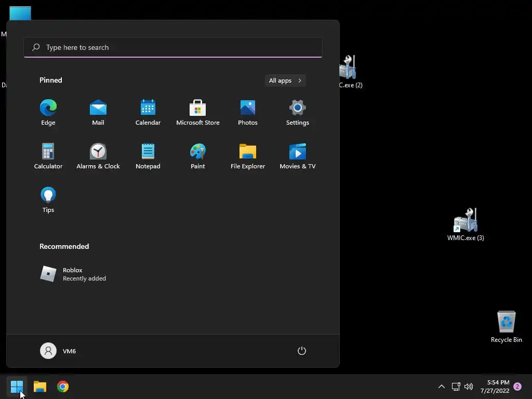Image resolution: width=532 pixels, height=399 pixels.
Task: Open the Calendar app
Action: coord(148,113)
